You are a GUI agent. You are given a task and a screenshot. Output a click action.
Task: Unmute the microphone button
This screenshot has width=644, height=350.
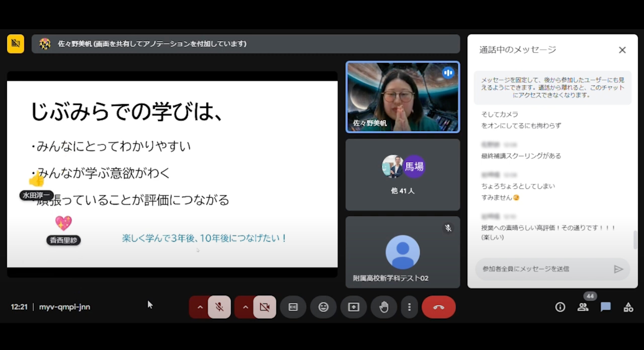219,307
